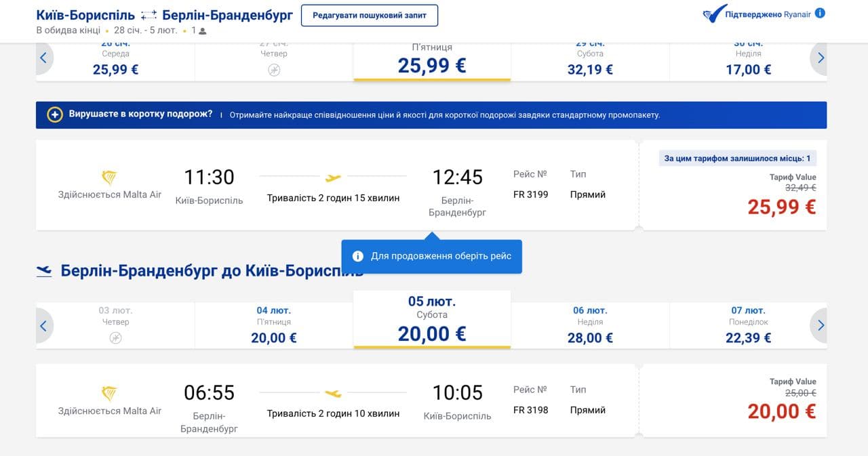868x456 pixels.
Task: Click the Malta Air logo on flight FR 3199
Action: (x=109, y=178)
